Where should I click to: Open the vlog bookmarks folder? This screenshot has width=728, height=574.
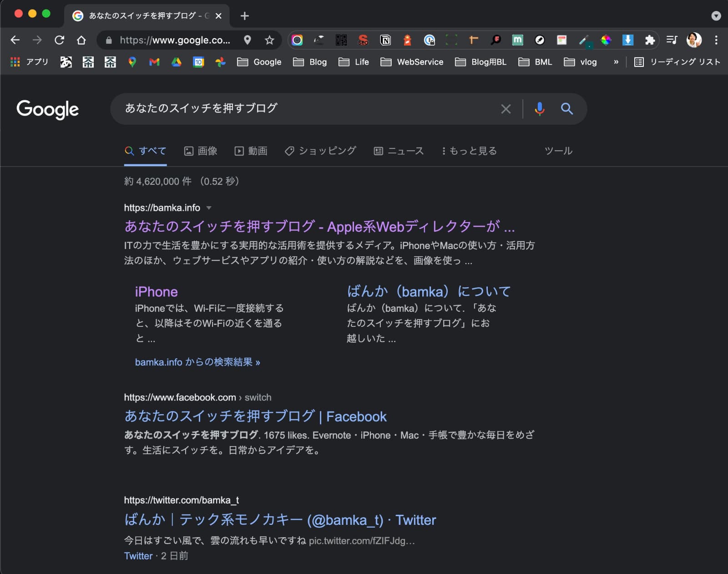coord(580,62)
